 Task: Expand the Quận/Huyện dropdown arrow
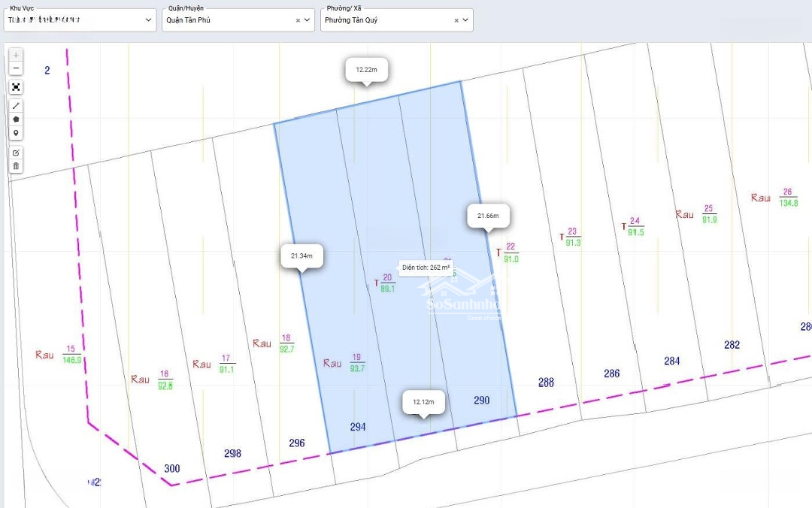[307, 20]
